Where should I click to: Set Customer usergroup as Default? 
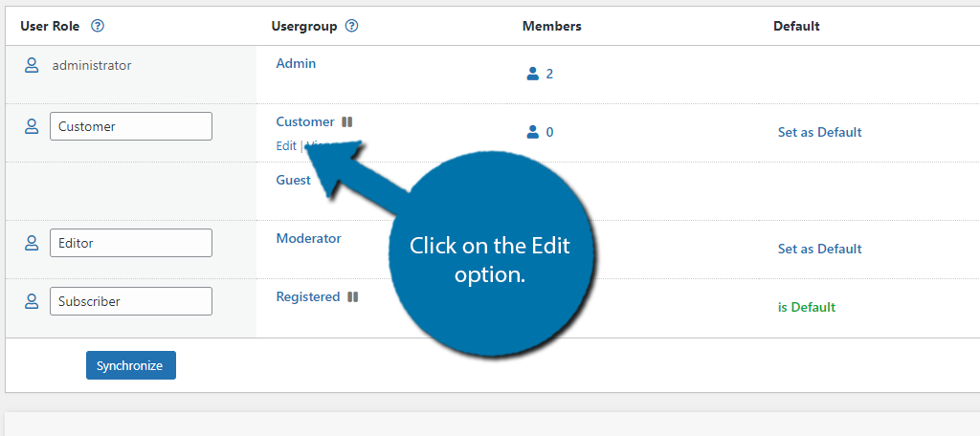[819, 132]
